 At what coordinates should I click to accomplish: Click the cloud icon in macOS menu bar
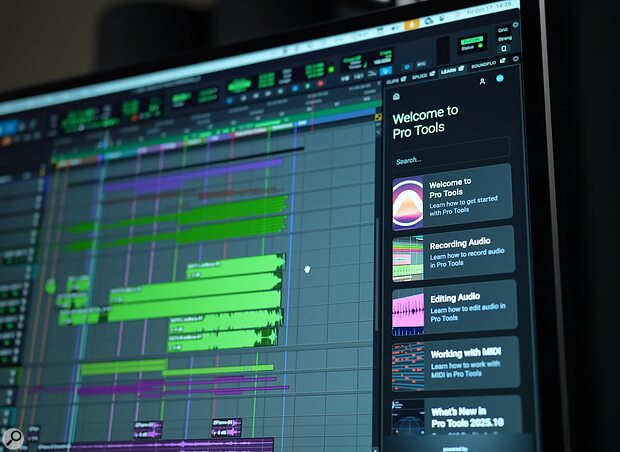429,21
